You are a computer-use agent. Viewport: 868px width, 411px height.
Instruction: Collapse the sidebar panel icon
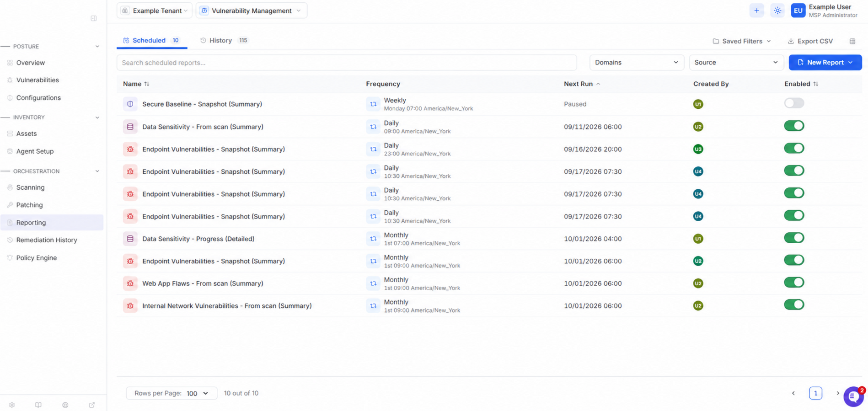click(x=94, y=18)
